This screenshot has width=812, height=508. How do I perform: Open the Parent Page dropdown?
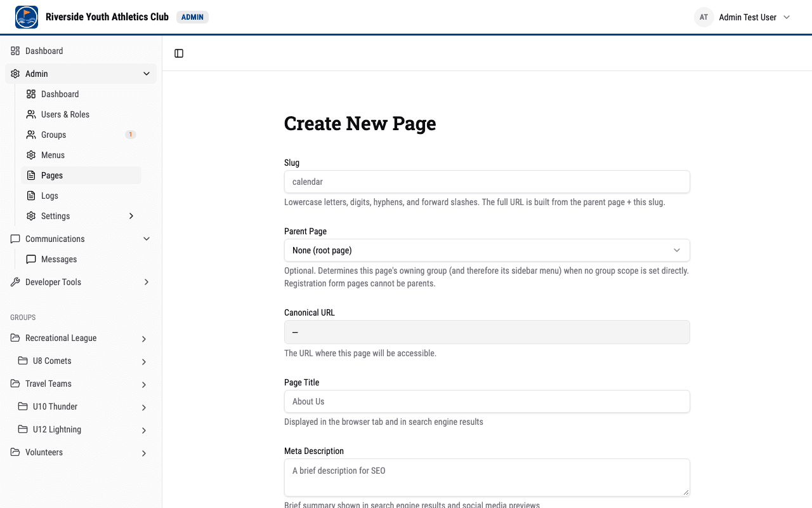pos(487,250)
